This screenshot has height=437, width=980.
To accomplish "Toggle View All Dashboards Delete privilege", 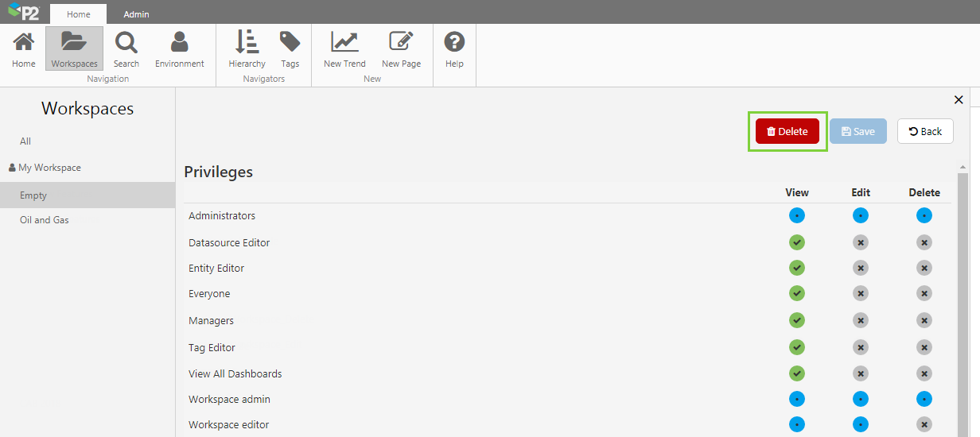I will click(x=924, y=373).
